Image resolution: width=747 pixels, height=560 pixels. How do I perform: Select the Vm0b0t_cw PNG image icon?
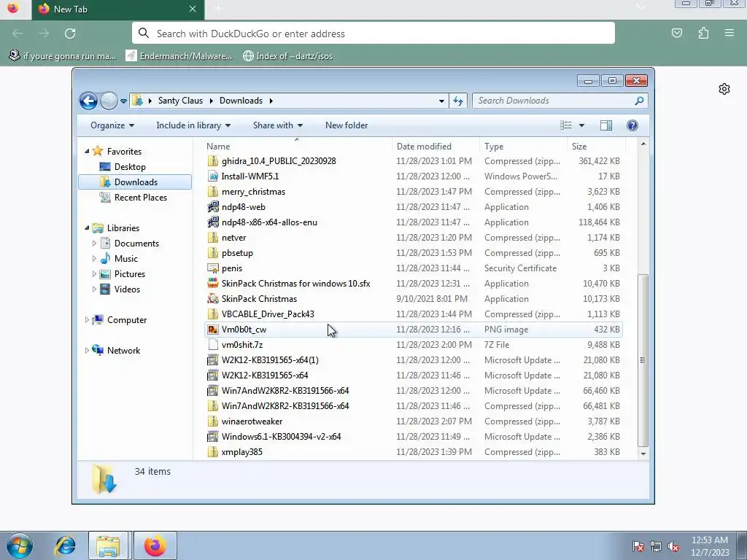click(x=213, y=330)
